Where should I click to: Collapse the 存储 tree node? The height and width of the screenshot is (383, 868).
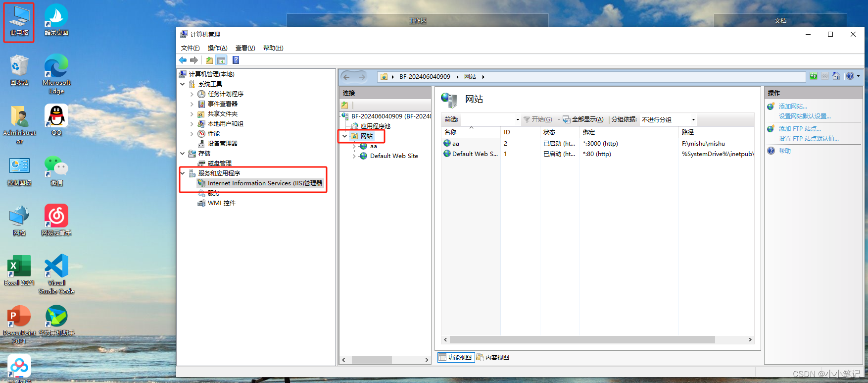[x=183, y=154]
